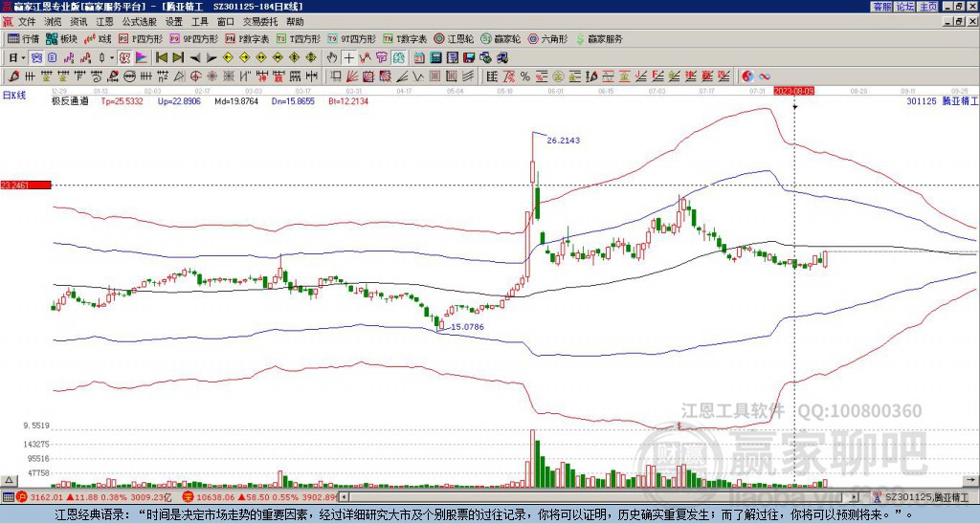The width and height of the screenshot is (980, 524).
Task: Open the calendar icon showing 21
Action: pyautogui.click(x=419, y=57)
